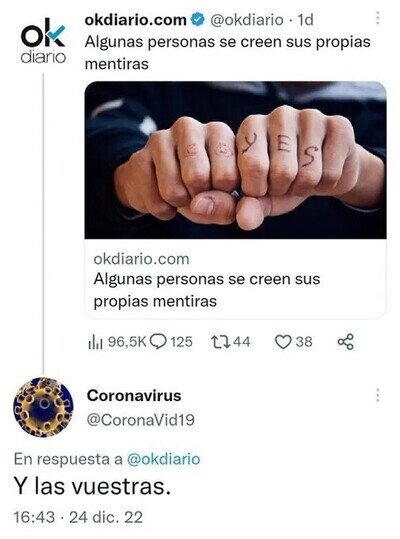This screenshot has width=400, height=539.
Task: Click the @CoronaVid19 handle
Action: pos(141,420)
